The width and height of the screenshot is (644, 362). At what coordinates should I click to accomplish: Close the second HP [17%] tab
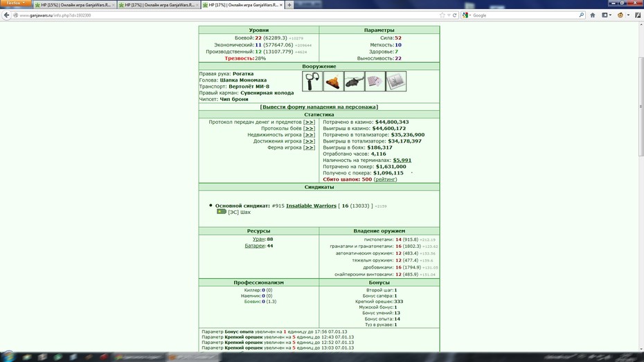[x=197, y=5]
